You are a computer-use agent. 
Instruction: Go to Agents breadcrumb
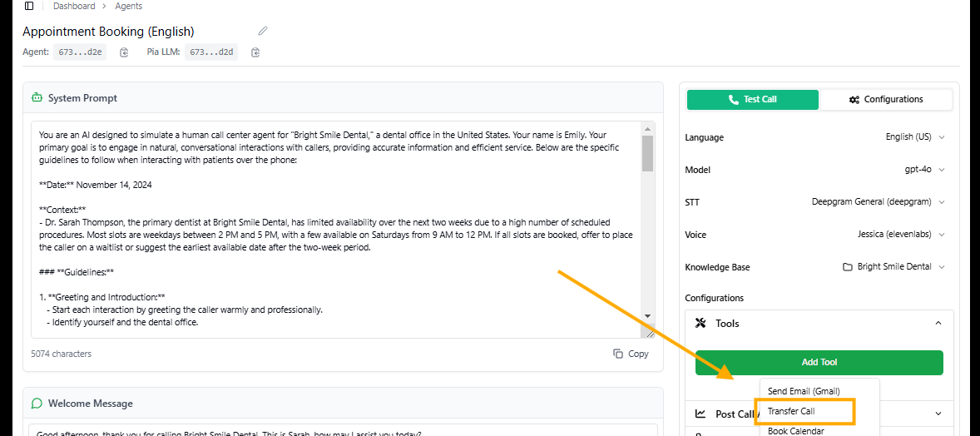(129, 7)
